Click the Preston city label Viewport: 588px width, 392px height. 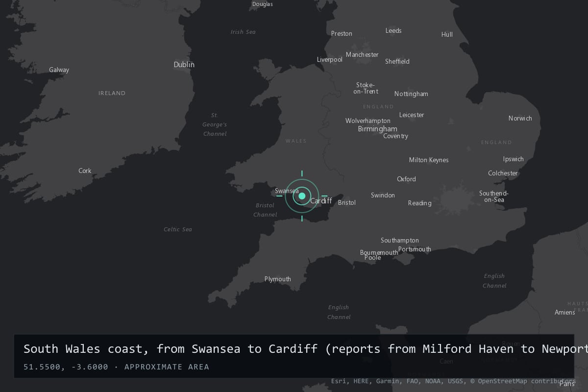342,33
